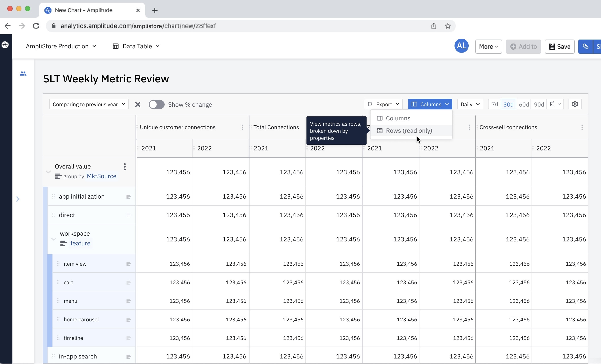The width and height of the screenshot is (601, 364).
Task: Click the Save button
Action: [x=559, y=47]
